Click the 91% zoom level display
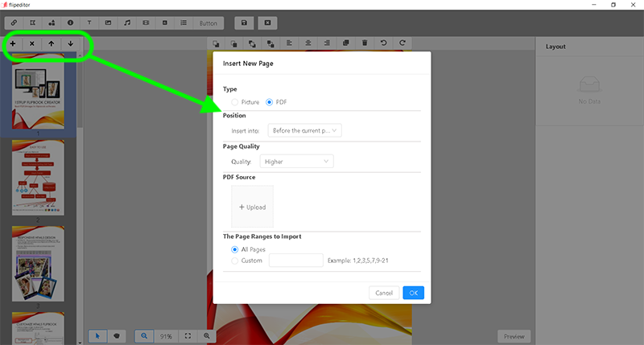This screenshot has width=644, height=345. point(166,336)
